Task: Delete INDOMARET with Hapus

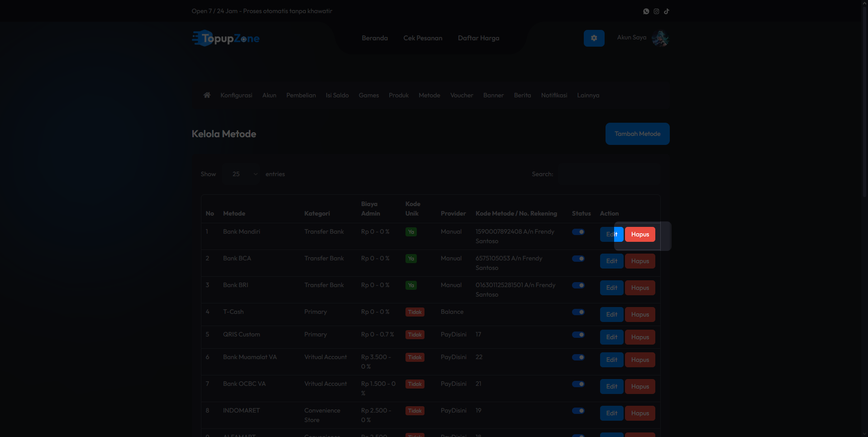Action: coord(640,413)
